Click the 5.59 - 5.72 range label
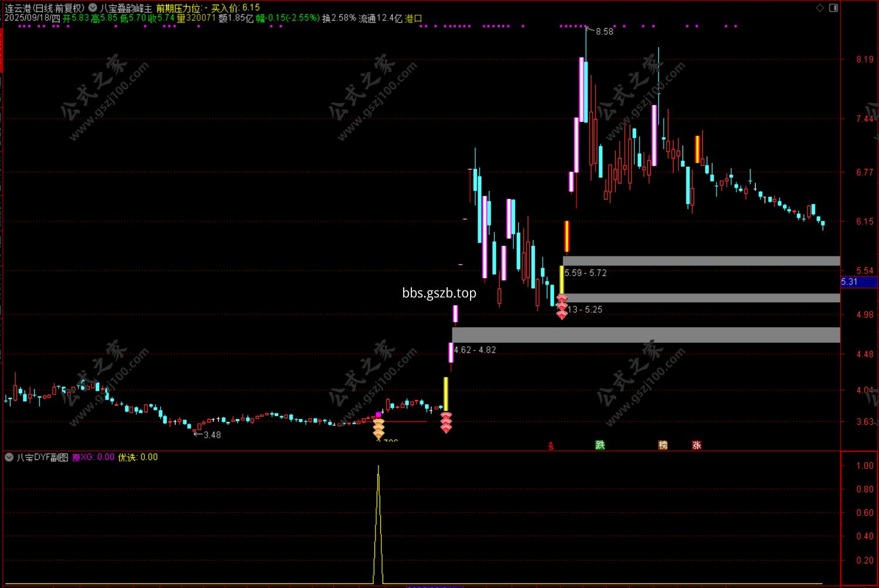Screen dimensions: 879x588 coord(586,273)
